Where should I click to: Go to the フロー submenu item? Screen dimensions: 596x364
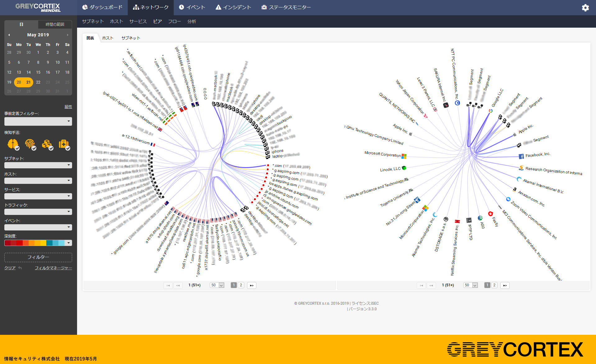(x=174, y=21)
